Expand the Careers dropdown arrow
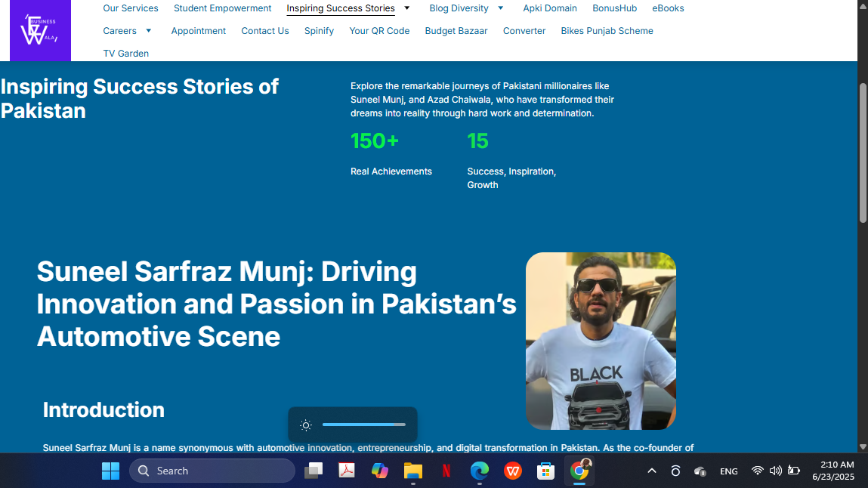Image resolution: width=868 pixels, height=488 pixels. (148, 30)
